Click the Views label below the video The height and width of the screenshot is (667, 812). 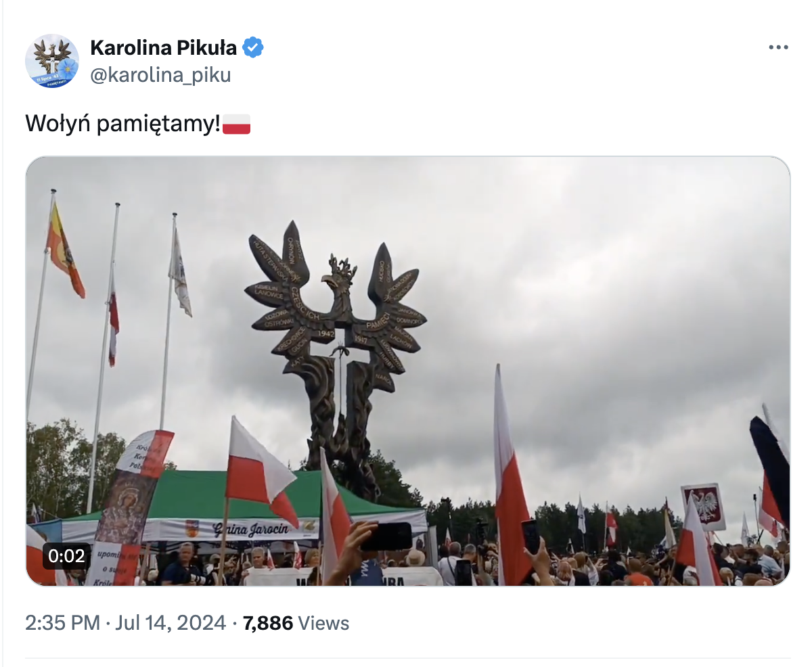click(x=323, y=623)
